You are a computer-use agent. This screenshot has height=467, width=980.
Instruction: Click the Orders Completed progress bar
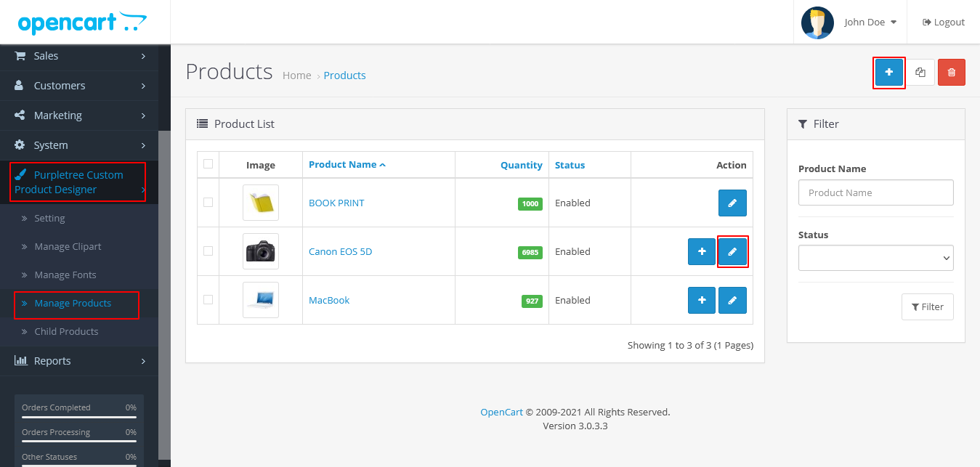[79, 418]
